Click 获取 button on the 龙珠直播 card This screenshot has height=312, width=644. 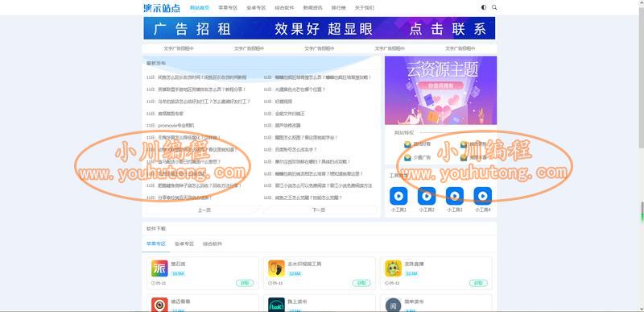478,283
